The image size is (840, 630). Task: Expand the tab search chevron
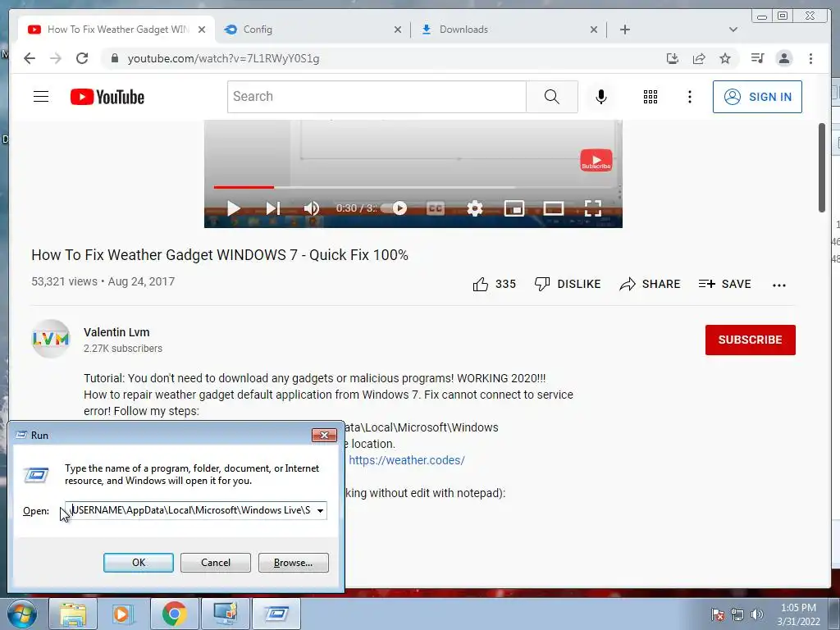click(733, 30)
